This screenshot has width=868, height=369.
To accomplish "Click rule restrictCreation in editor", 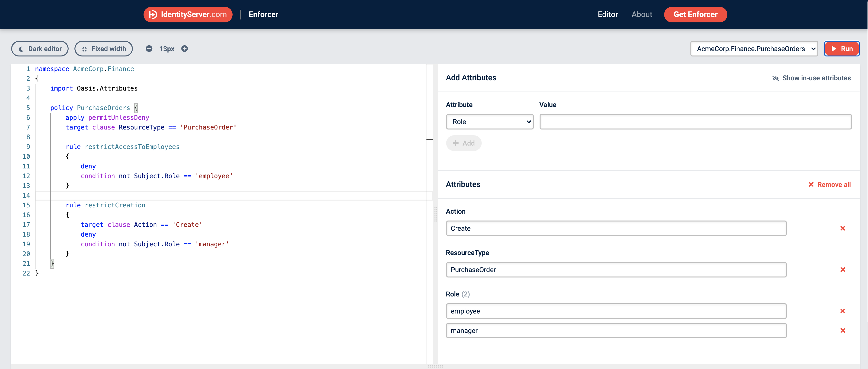I will tap(106, 205).
